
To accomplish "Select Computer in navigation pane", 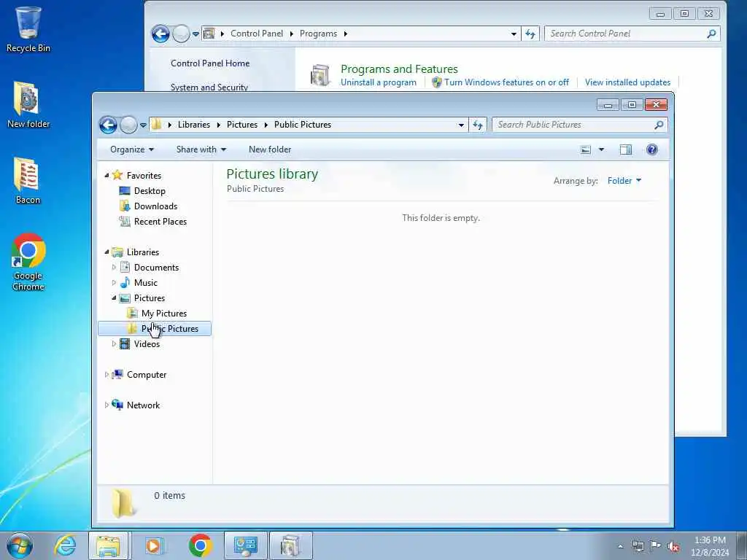I will 146,375.
